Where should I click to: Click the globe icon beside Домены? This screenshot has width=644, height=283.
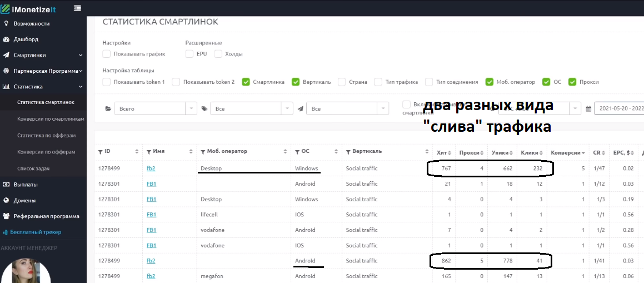6,201
